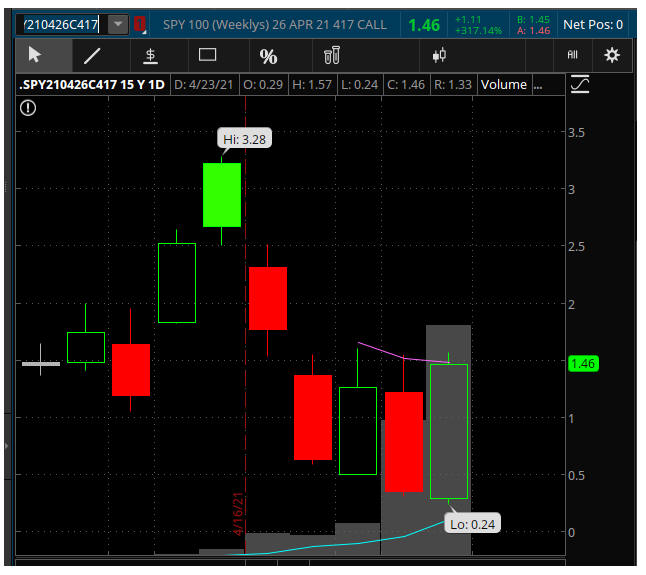This screenshot has height=575, width=646.
Task: Toggle the chart scale curve icon
Action: tap(580, 84)
